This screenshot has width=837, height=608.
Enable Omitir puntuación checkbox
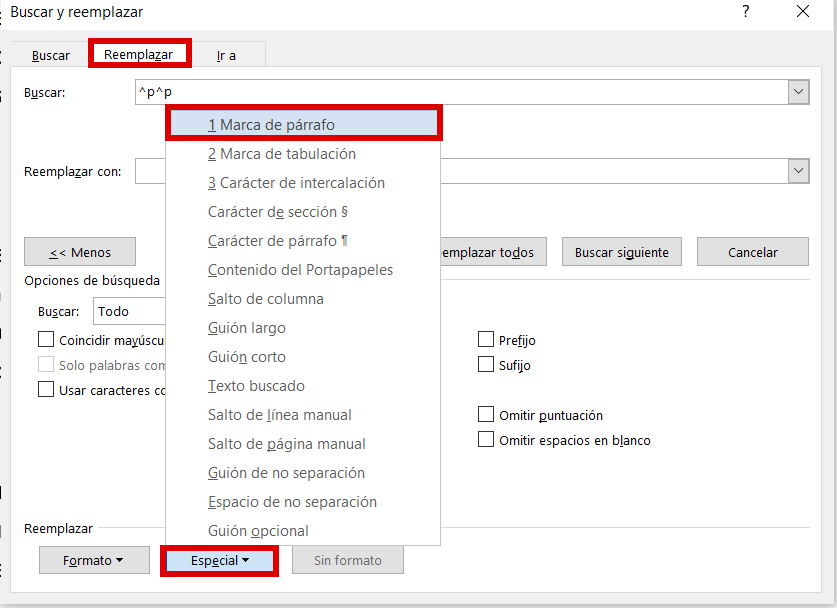(x=486, y=415)
